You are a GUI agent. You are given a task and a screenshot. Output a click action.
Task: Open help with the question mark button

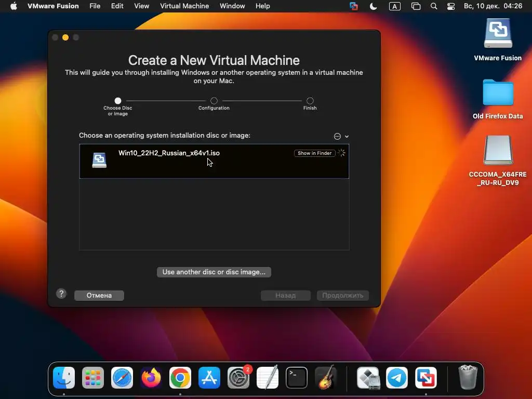(x=61, y=294)
